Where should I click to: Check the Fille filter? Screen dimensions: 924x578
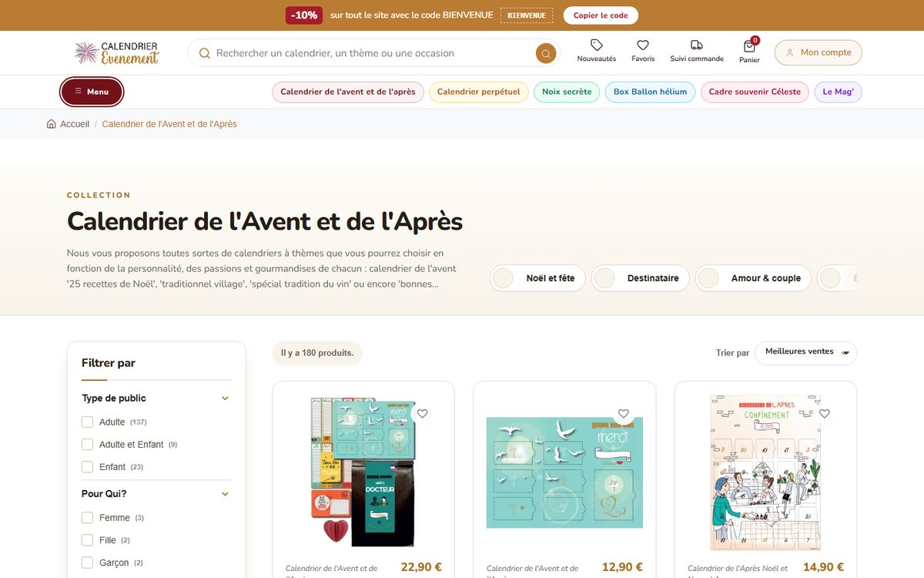(x=87, y=540)
